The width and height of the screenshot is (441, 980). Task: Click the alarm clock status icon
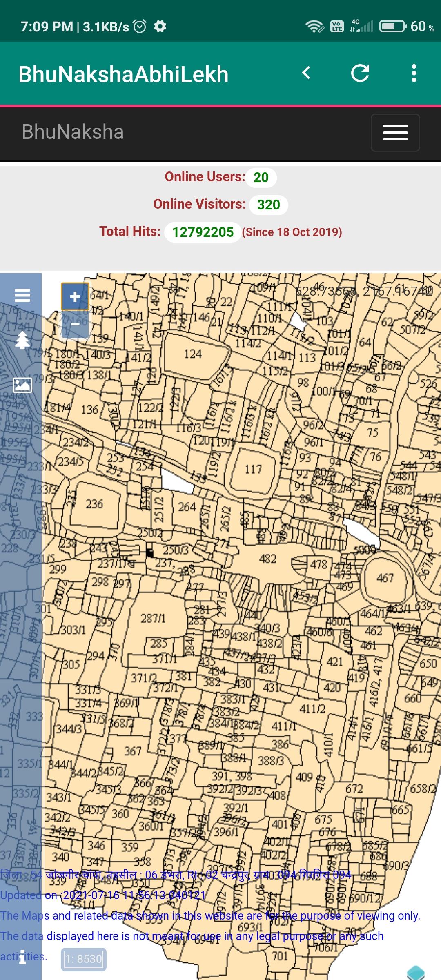140,27
